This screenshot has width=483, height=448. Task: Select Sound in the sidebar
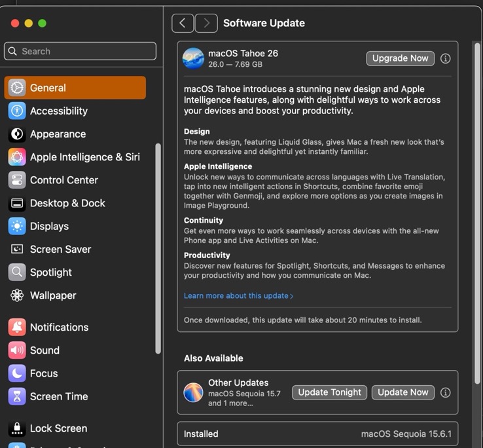pos(75,350)
